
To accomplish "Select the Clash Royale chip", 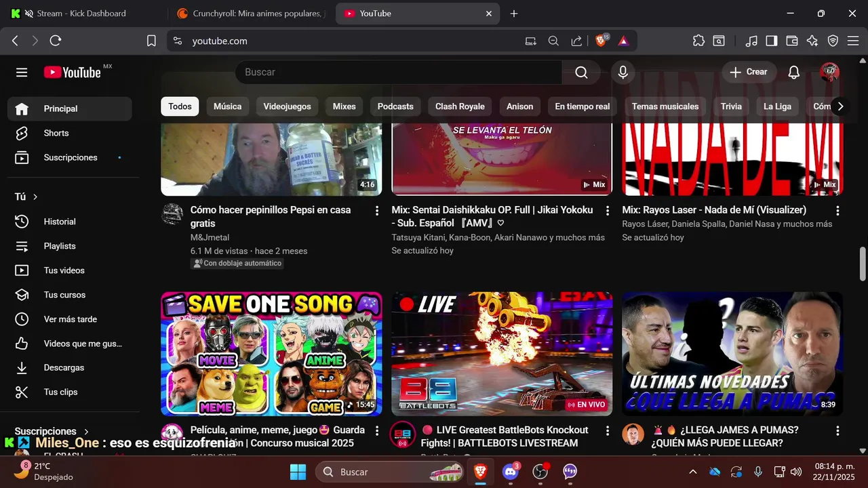I will (460, 106).
